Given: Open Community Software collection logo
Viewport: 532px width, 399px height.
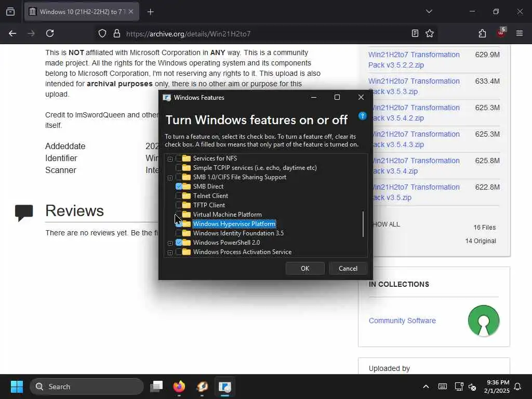Looking at the screenshot, I should (484, 321).
